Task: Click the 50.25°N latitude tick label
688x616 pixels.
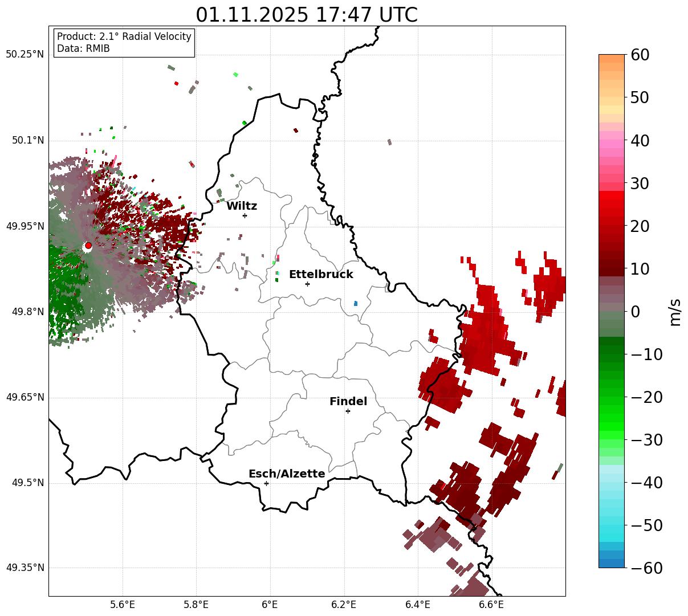Action: pos(25,55)
